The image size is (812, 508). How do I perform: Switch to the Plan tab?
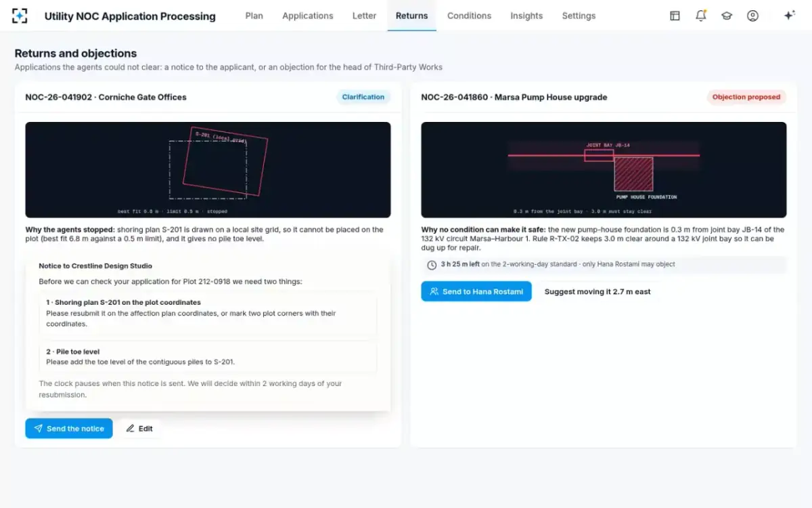(x=254, y=16)
